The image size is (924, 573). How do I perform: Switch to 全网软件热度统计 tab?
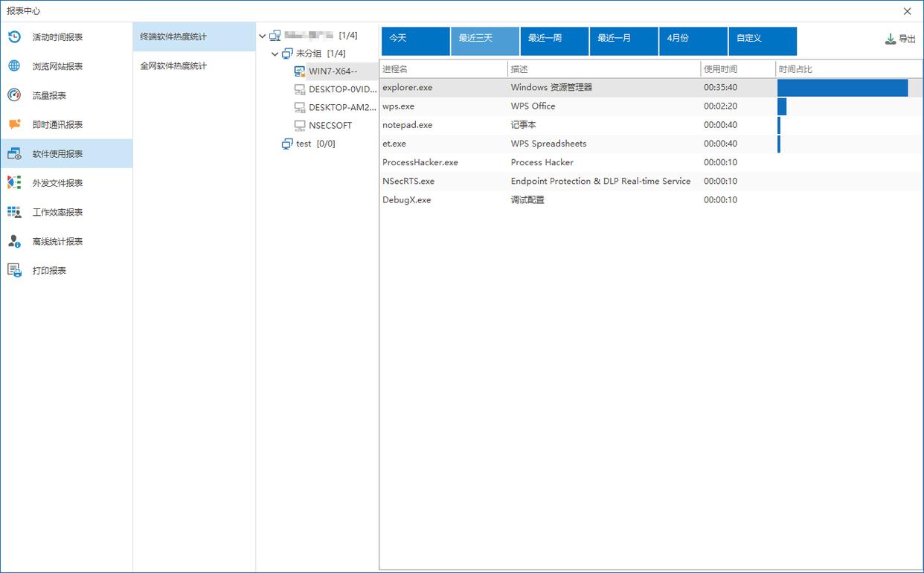pyautogui.click(x=173, y=66)
